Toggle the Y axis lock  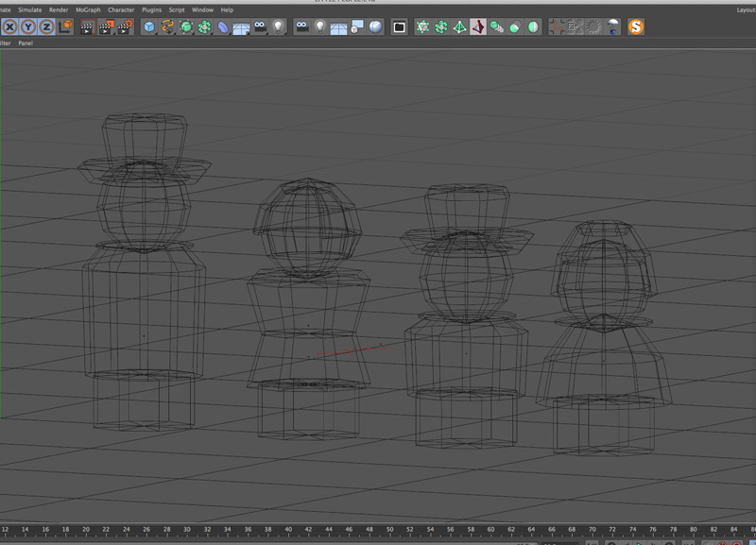pos(28,27)
